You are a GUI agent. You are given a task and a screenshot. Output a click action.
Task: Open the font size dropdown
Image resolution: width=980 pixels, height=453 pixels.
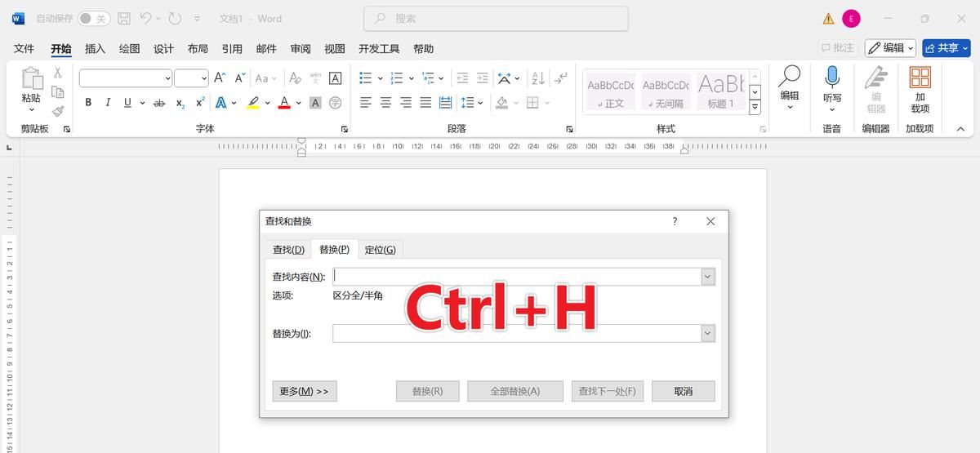tap(203, 78)
